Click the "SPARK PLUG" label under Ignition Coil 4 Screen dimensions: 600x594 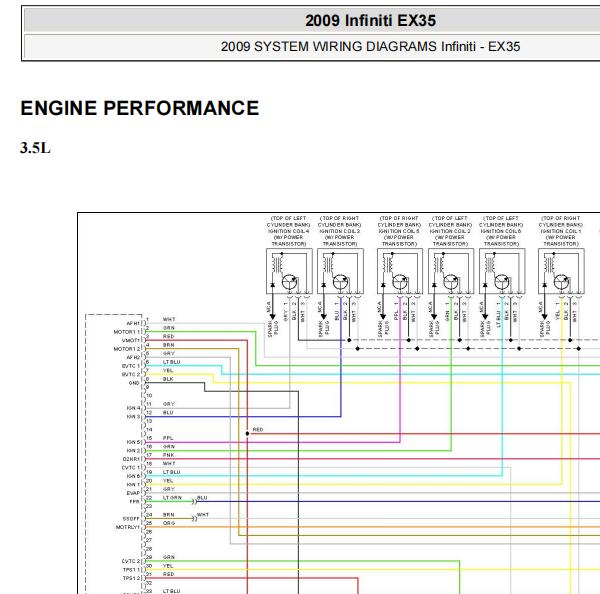(x=274, y=328)
